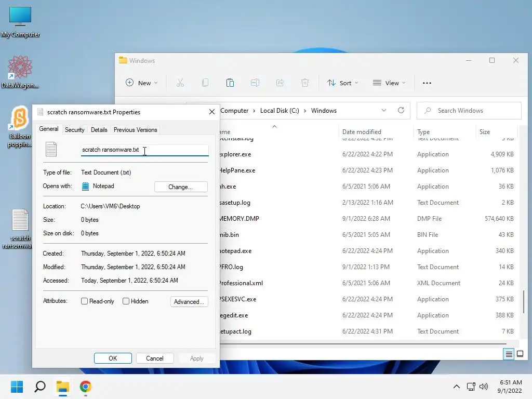532x399 pixels.
Task: Click Advanced... attributes button
Action: pyautogui.click(x=189, y=302)
